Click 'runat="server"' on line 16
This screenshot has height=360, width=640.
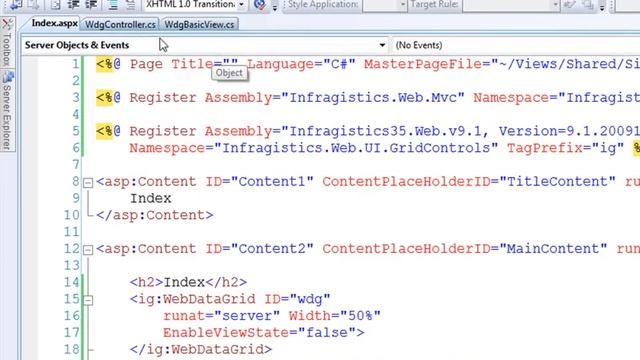222,316
